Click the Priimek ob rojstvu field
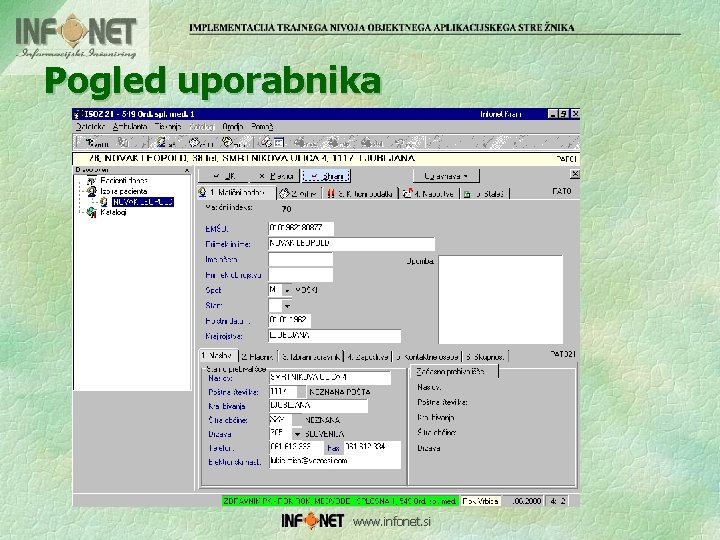The image size is (720, 540). pyautogui.click(x=301, y=275)
